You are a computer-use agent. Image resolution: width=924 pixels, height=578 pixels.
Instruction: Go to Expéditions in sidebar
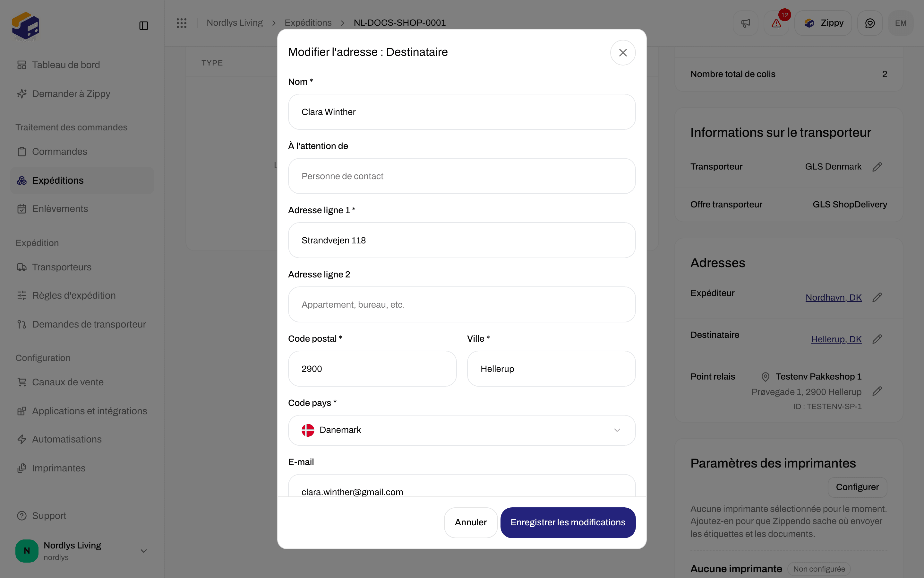(x=82, y=180)
